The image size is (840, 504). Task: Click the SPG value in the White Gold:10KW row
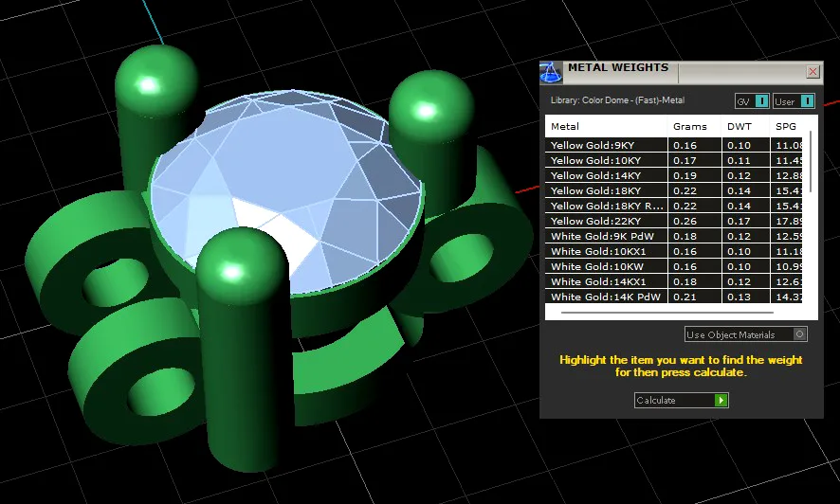pos(789,266)
